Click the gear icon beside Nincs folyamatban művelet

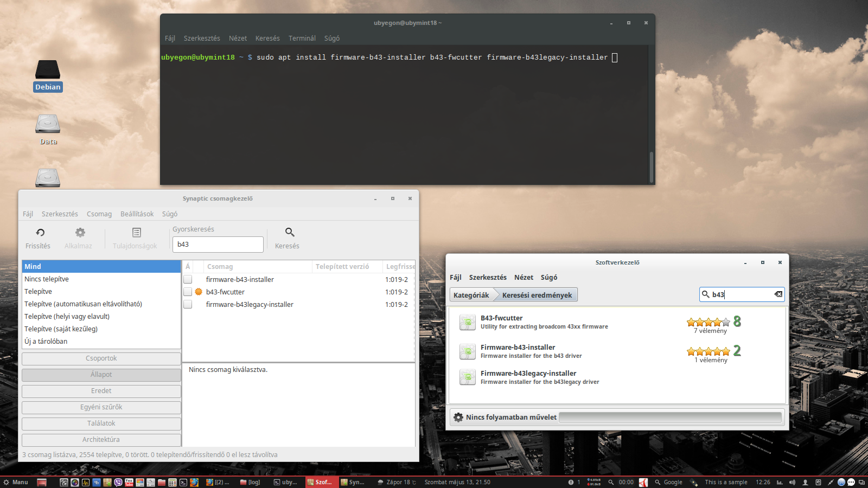(x=458, y=417)
